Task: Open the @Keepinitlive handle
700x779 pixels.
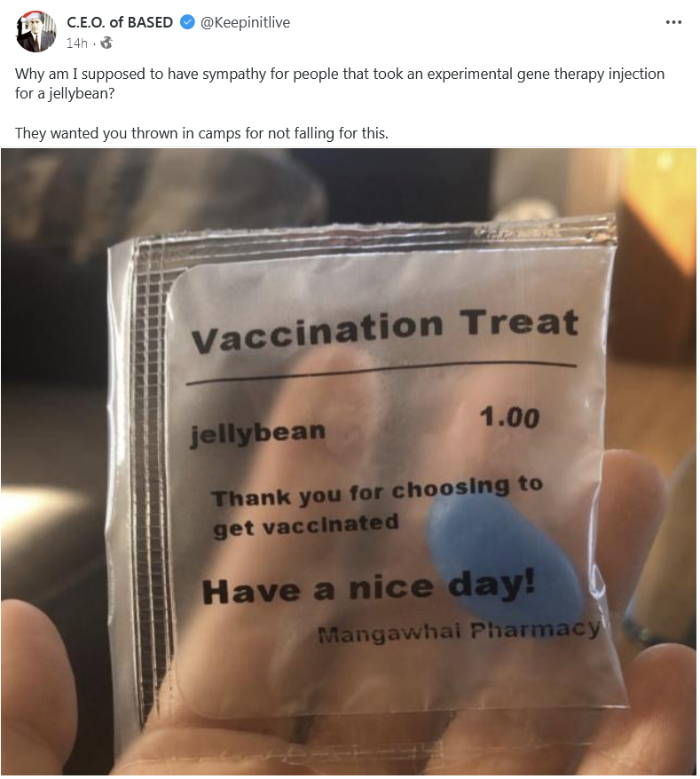Action: (x=245, y=22)
